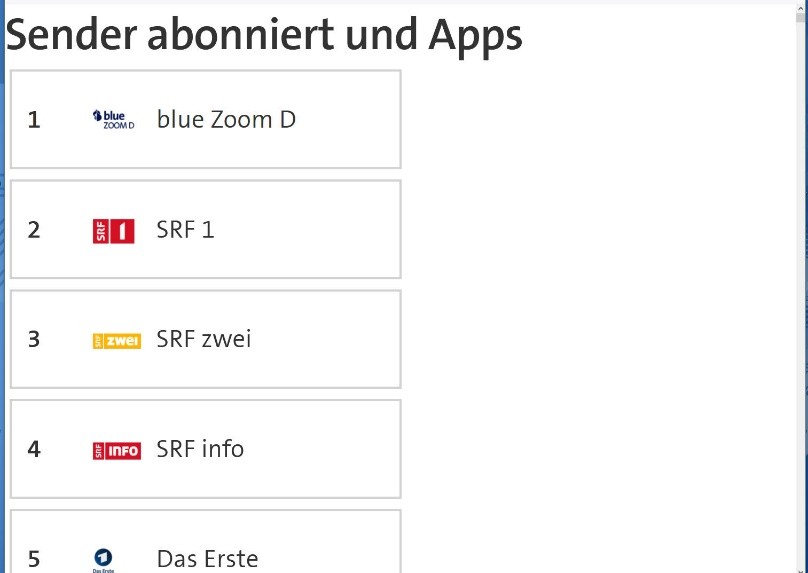The width and height of the screenshot is (808, 573).
Task: Click the red SRF 1 logo
Action: point(113,231)
